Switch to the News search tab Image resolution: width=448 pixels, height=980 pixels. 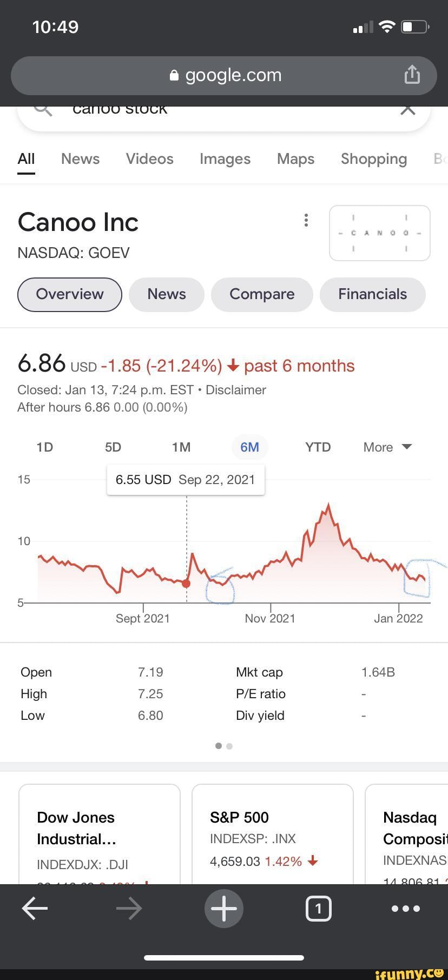pos(80,159)
